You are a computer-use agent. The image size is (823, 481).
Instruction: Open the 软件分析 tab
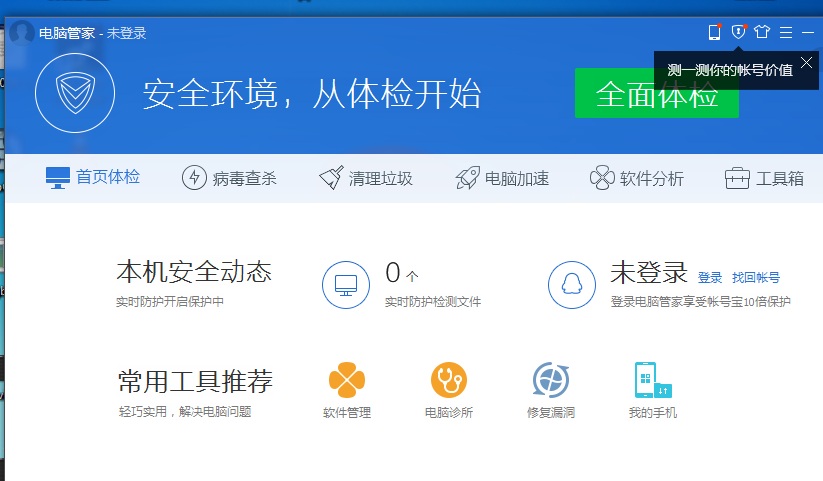pyautogui.click(x=637, y=178)
